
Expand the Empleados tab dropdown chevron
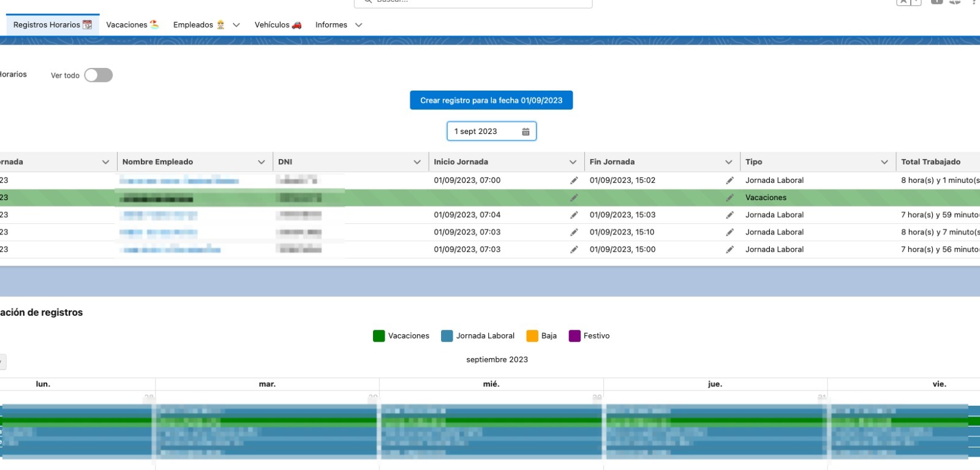point(236,25)
